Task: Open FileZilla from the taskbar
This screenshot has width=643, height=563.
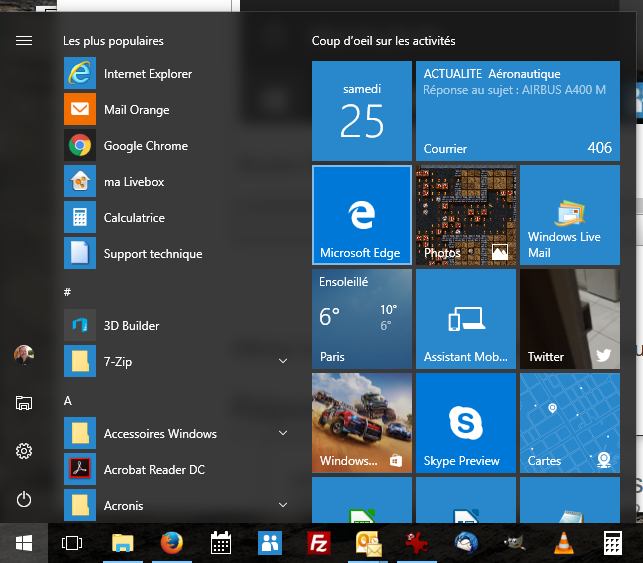Action: 320,543
